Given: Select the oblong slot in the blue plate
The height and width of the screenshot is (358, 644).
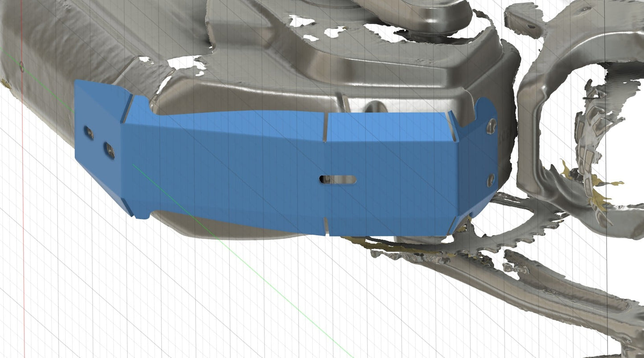Looking at the screenshot, I should pyautogui.click(x=338, y=180).
